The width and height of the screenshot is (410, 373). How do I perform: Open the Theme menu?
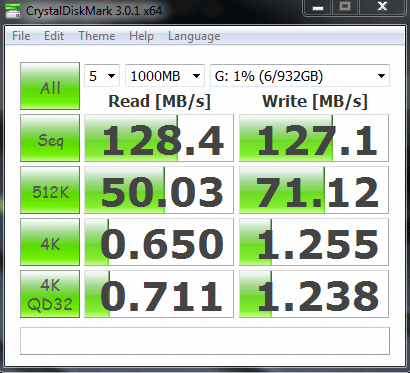point(97,36)
